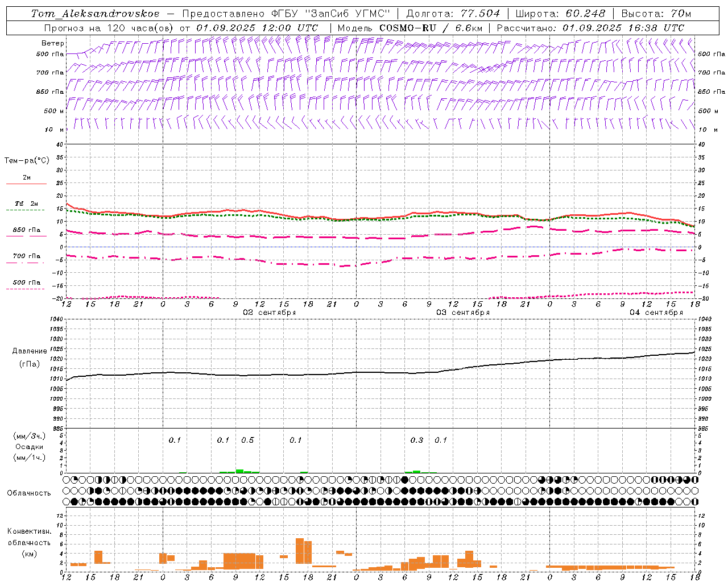Click the date label 04 сентября

(656, 313)
